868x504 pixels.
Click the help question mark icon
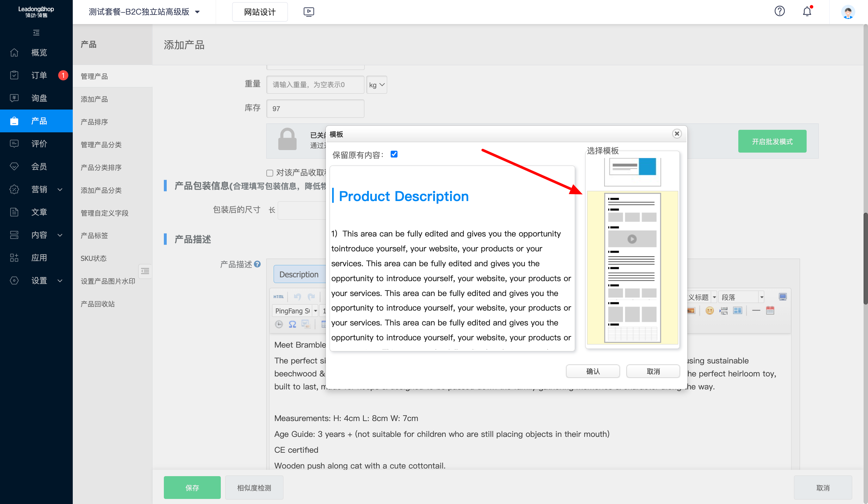[x=779, y=11]
